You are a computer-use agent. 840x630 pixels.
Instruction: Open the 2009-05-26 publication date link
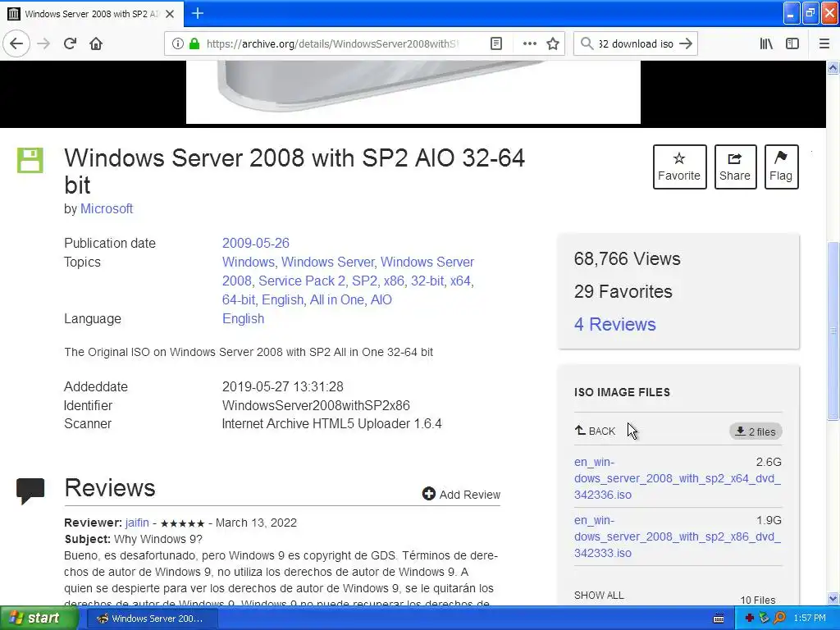[x=256, y=243]
